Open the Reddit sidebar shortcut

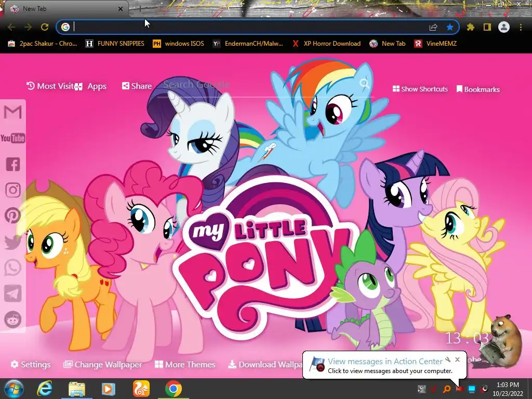13,320
